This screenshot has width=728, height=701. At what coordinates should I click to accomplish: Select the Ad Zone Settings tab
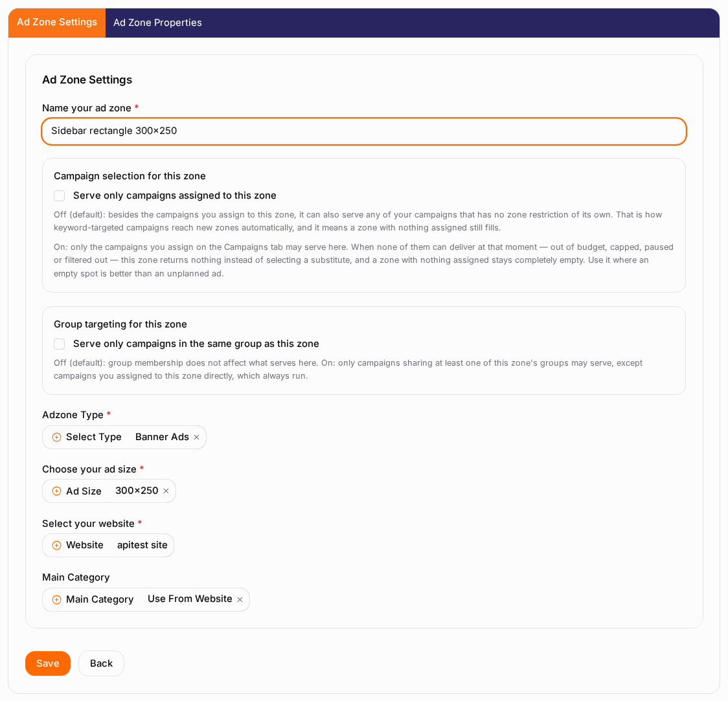(56, 23)
